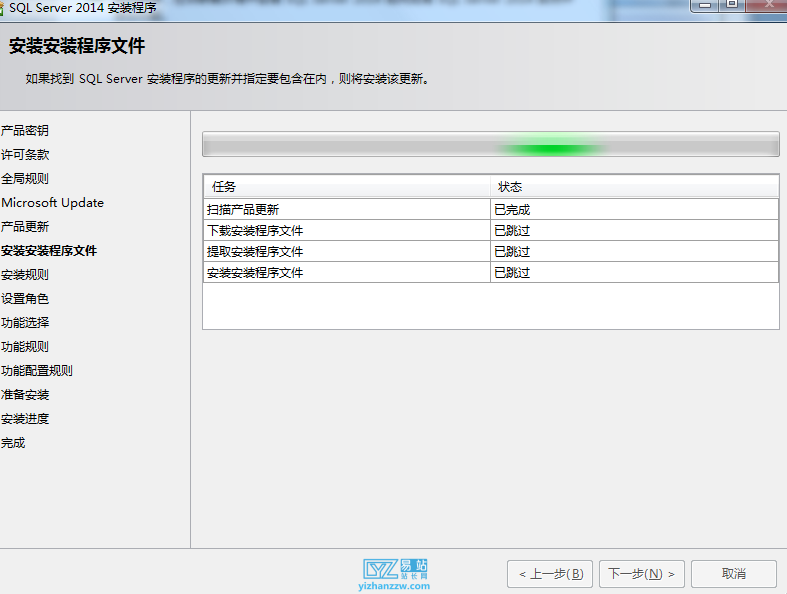Select 准备安装 step in sidebar
Viewport: 787px width, 594px height.
click(x=25, y=395)
